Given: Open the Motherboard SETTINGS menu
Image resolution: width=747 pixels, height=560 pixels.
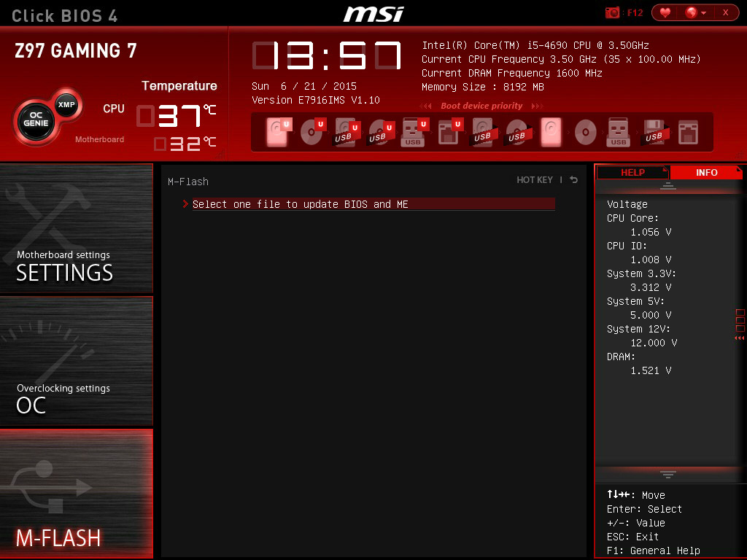Looking at the screenshot, I should tap(76, 229).
